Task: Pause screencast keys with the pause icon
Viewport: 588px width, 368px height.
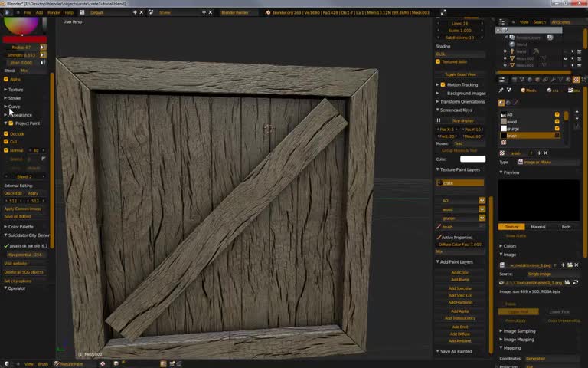Action: [439, 120]
